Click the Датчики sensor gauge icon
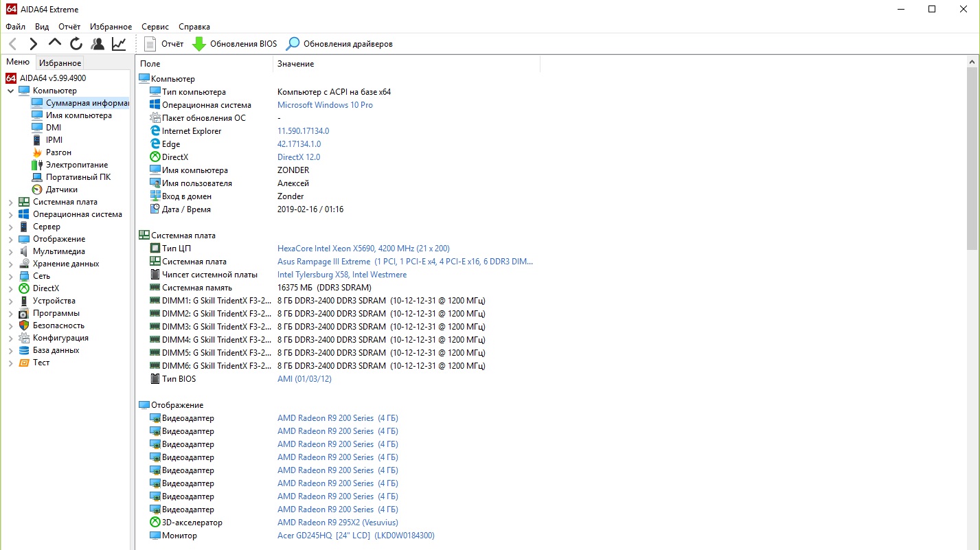 point(37,190)
